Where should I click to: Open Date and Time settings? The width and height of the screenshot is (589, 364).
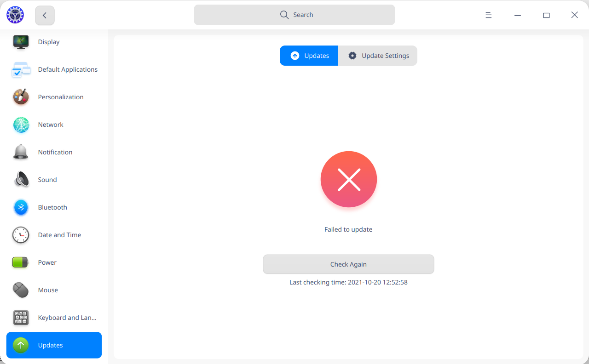54,235
